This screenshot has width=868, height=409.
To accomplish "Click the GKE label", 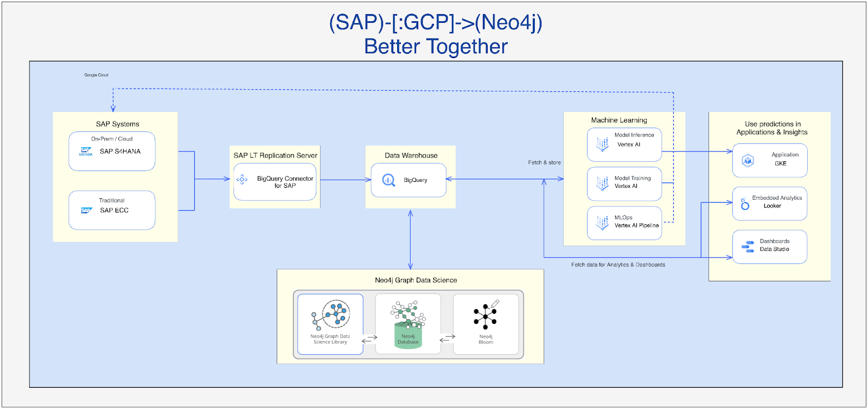I will tap(781, 163).
